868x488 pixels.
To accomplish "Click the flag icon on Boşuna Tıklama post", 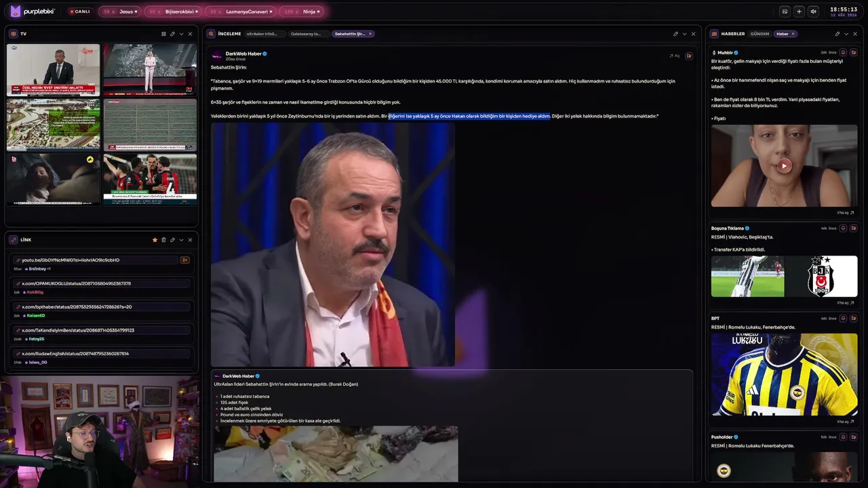I will click(x=854, y=228).
